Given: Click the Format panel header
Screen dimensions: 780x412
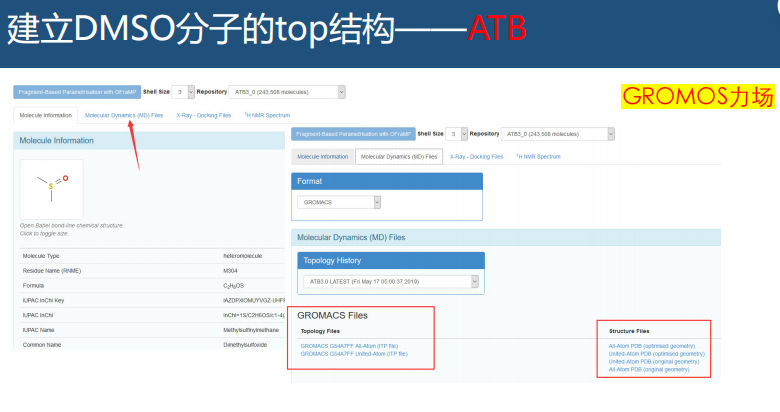Looking at the screenshot, I should 387,182.
